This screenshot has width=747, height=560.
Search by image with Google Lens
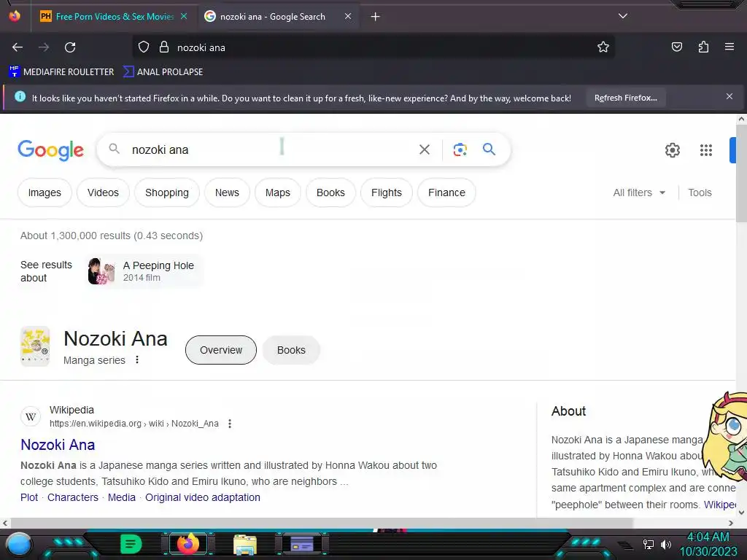(460, 149)
